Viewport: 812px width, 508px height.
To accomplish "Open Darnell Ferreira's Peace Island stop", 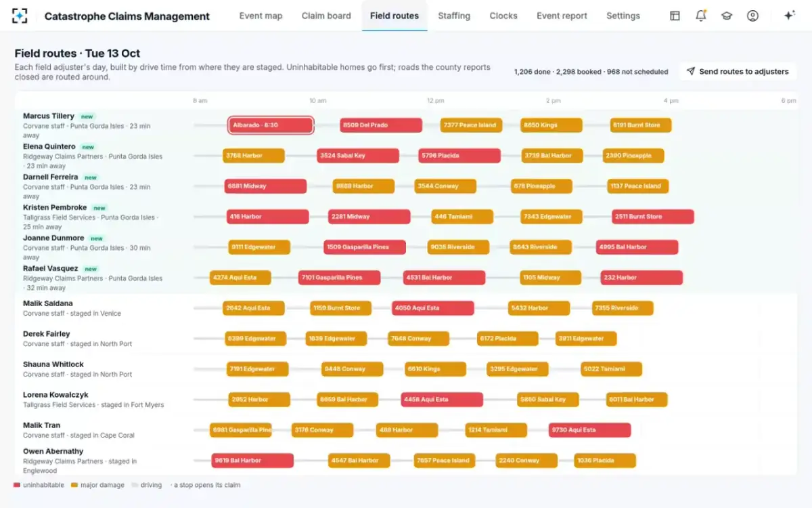I will (638, 186).
